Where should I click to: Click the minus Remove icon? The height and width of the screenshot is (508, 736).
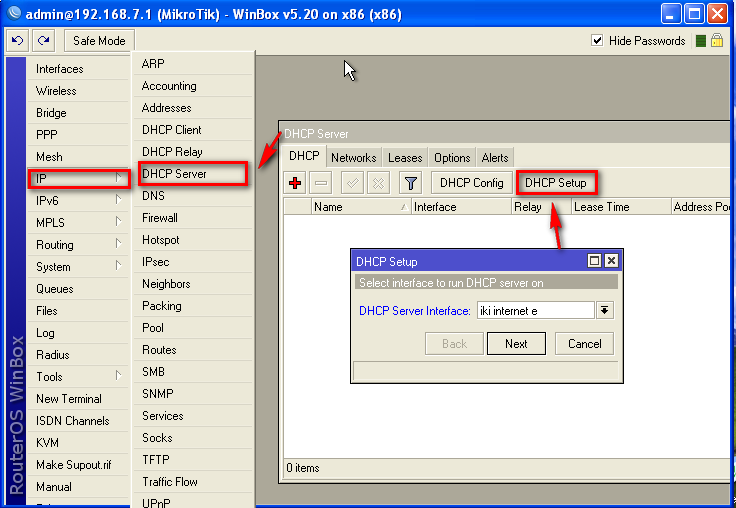tap(321, 183)
